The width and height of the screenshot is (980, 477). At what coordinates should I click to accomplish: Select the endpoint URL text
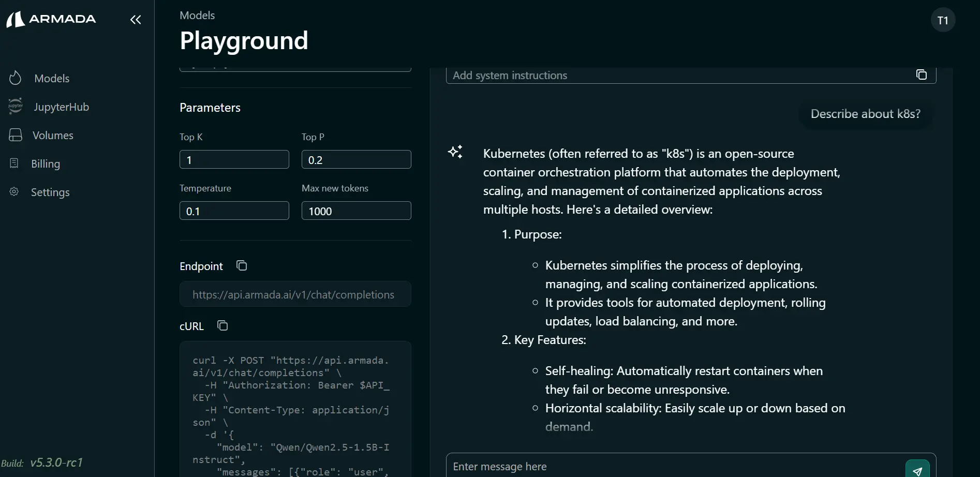click(293, 294)
